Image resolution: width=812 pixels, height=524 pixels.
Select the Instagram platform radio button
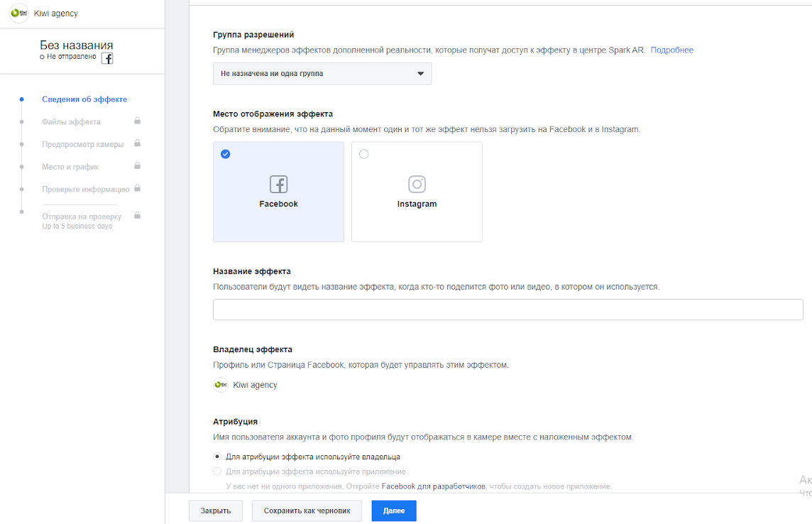point(364,154)
